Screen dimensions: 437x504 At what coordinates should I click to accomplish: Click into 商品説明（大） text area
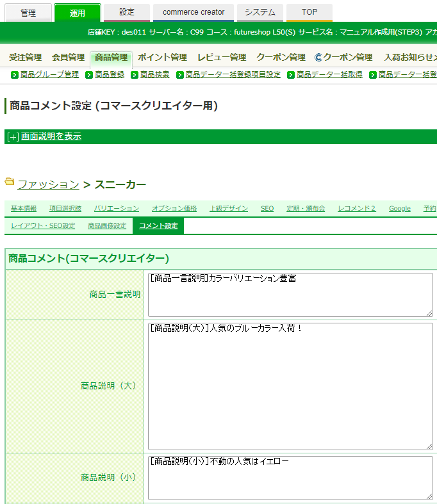tap(290, 386)
